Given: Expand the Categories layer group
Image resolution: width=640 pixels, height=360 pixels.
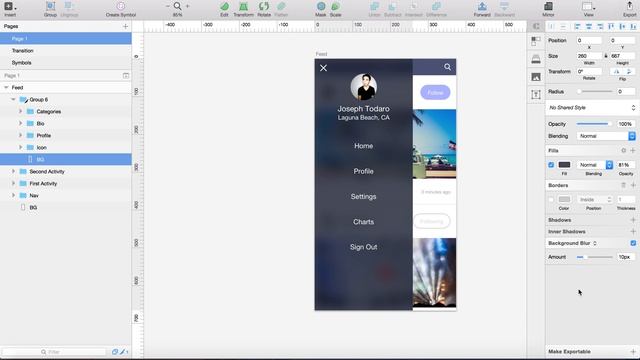Looking at the screenshot, I should coord(20,111).
